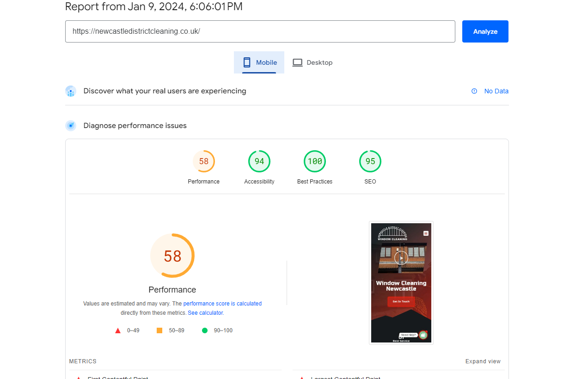Click the chat bubble icon in preview
Image resolution: width=588 pixels, height=379 pixels.
tap(423, 335)
